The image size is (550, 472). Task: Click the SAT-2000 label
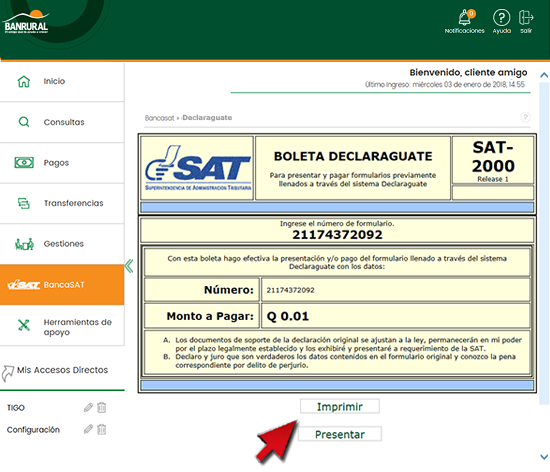tap(493, 156)
